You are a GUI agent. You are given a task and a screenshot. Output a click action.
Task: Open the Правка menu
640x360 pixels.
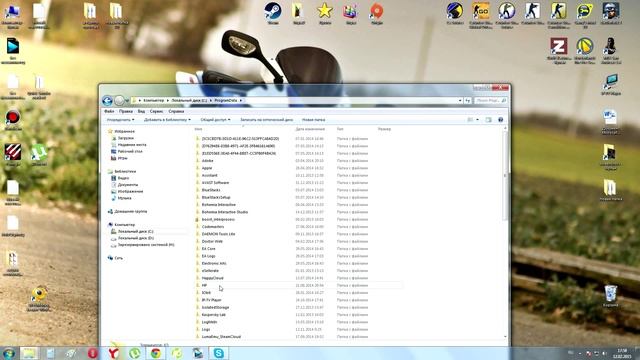(126, 111)
